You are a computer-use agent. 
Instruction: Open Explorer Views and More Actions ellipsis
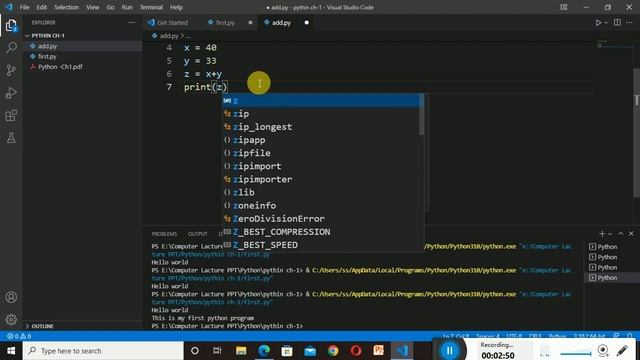coord(131,23)
